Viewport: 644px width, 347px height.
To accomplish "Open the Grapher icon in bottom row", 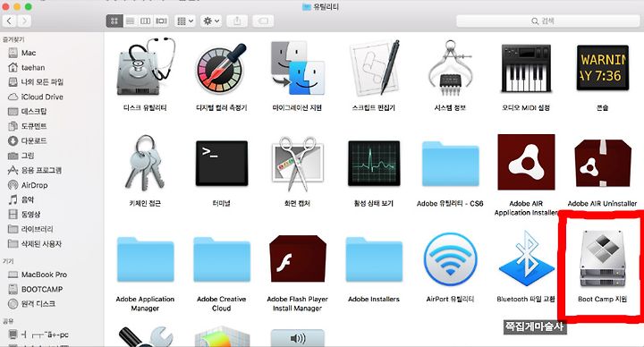I will tap(222, 337).
